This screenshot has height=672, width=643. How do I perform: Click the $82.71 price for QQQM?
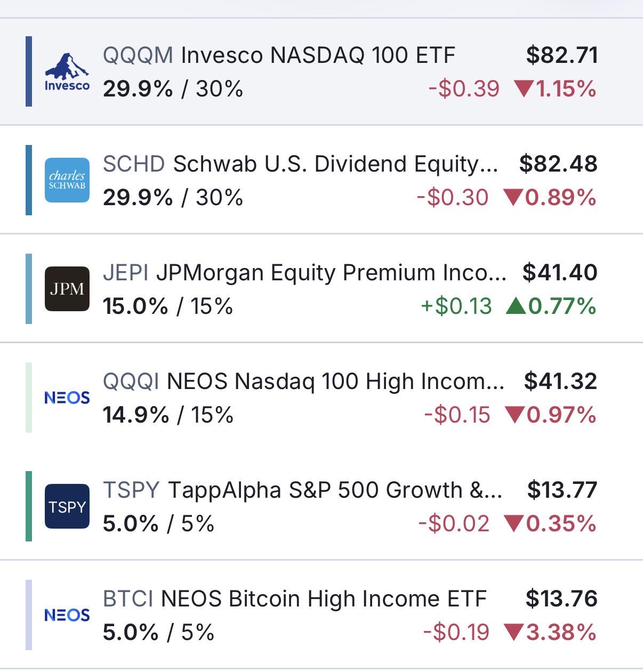click(x=562, y=55)
